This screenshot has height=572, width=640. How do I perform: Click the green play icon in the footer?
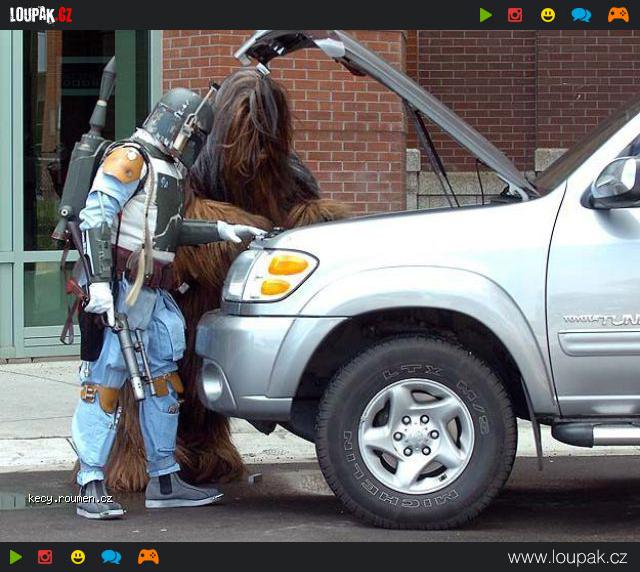(16, 557)
